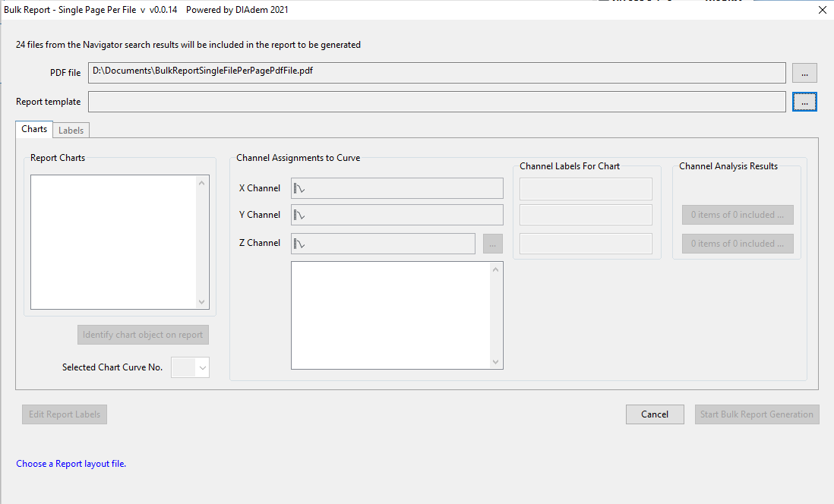
Task: Click Identify chart object on report
Action: [143, 335]
